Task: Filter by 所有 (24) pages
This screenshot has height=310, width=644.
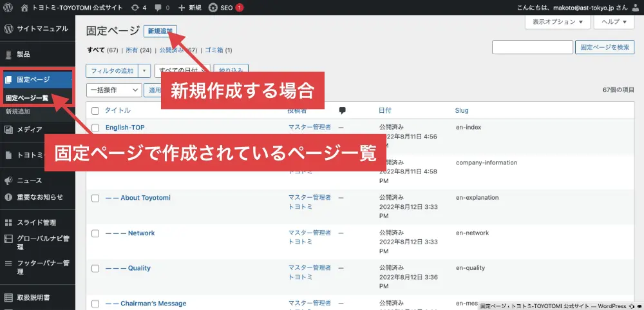Action: click(138, 50)
